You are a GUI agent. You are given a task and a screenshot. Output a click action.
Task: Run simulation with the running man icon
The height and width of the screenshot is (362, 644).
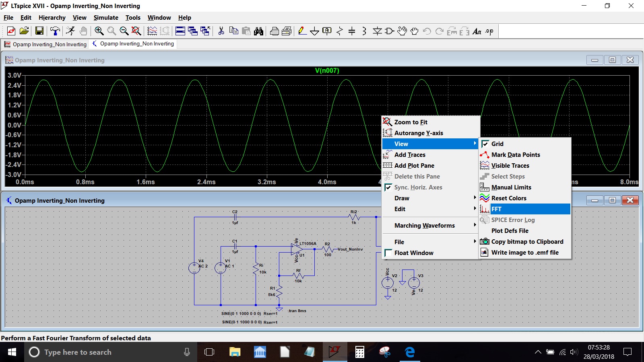click(70, 31)
